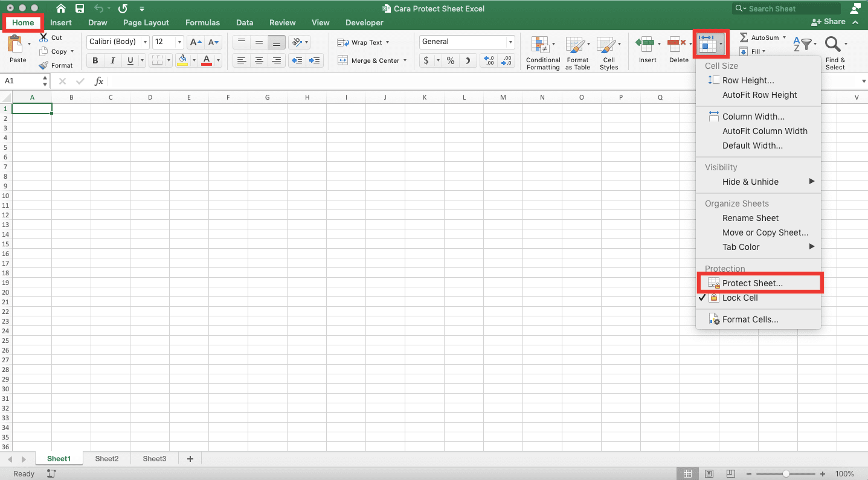The width and height of the screenshot is (868, 480).
Task: Increase font size with larger A
Action: pos(195,42)
